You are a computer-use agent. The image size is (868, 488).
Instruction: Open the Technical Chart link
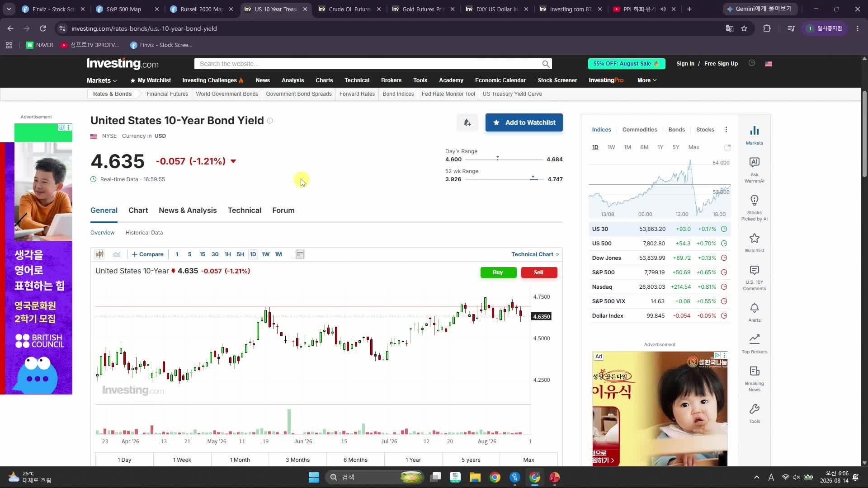pyautogui.click(x=535, y=254)
